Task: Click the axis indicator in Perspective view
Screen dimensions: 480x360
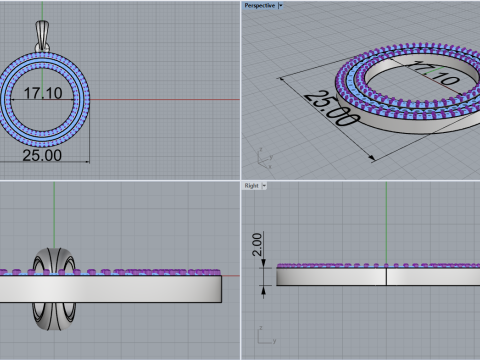Action: [x=265, y=159]
